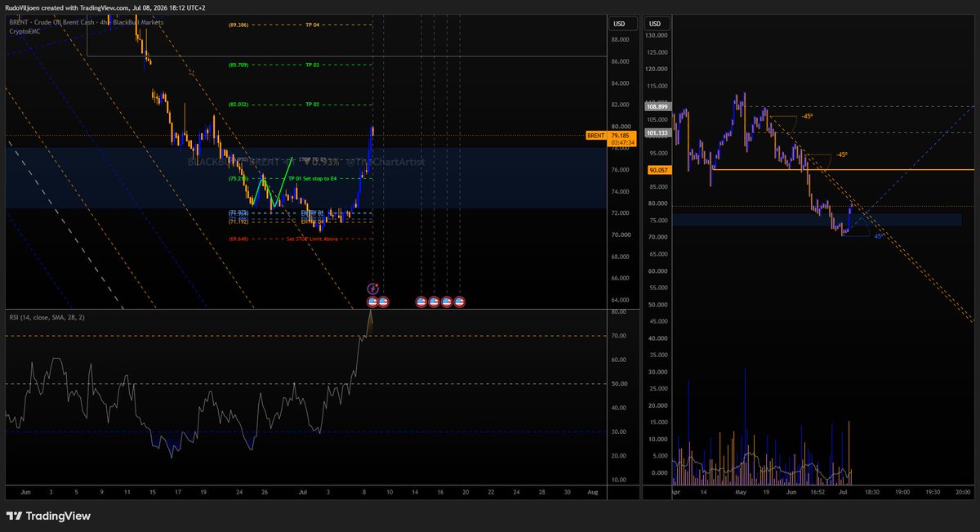Click the (89.386) price level text
Screen dimensions: 980x532
tap(238, 25)
